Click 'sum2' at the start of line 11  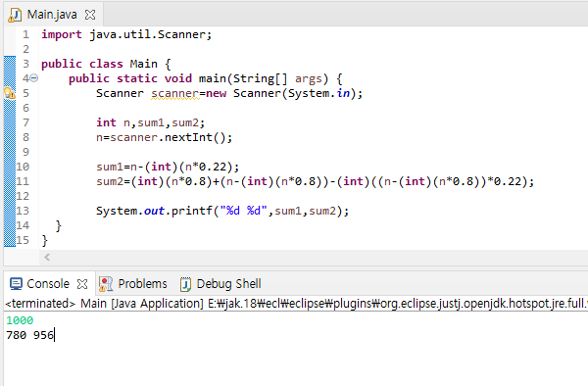tap(110, 181)
